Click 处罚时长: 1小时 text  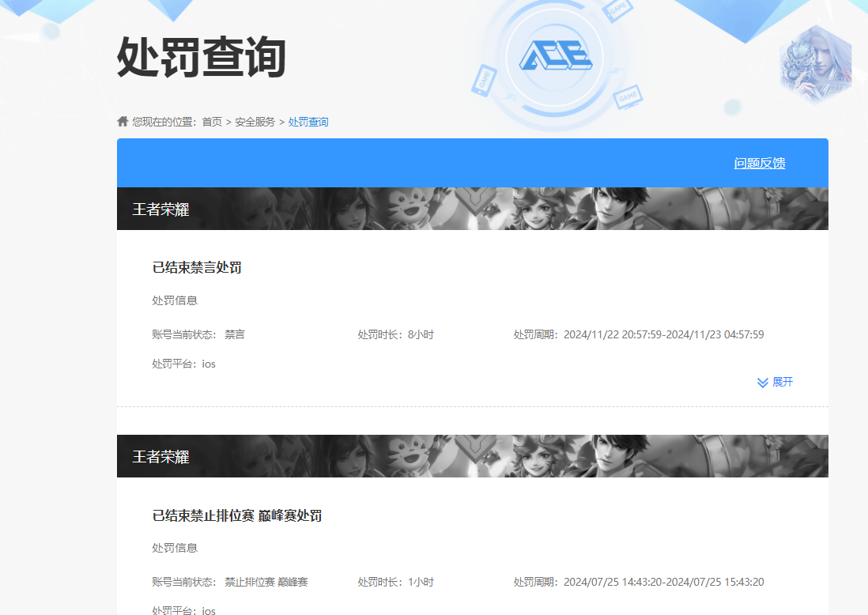coord(396,582)
